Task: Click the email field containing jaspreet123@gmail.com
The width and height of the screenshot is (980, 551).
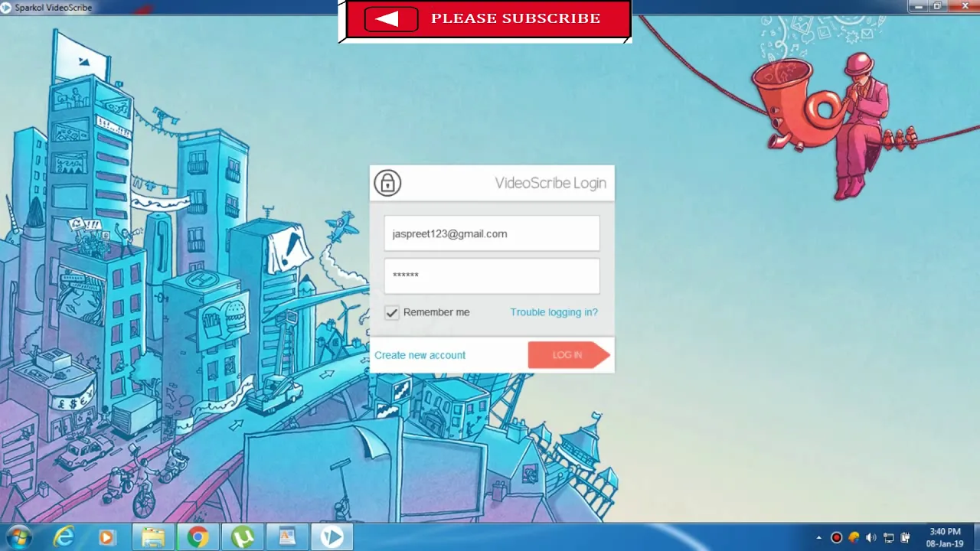Action: (x=492, y=233)
